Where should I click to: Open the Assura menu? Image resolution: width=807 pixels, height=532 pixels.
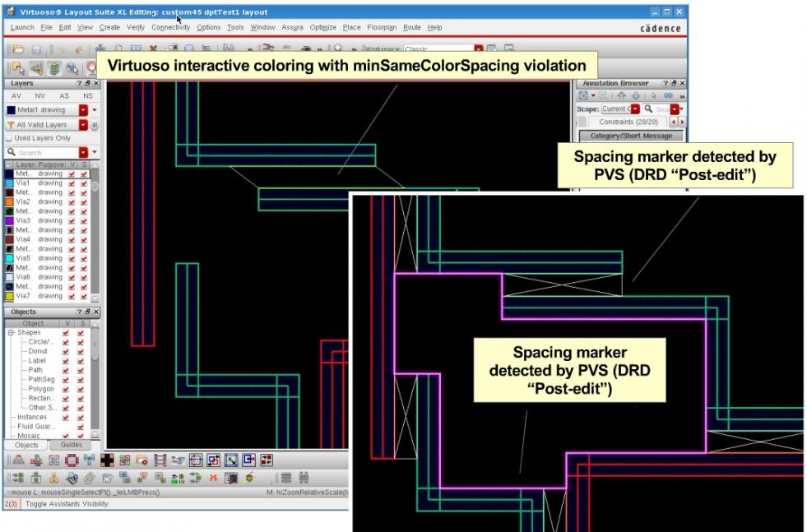tap(292, 27)
